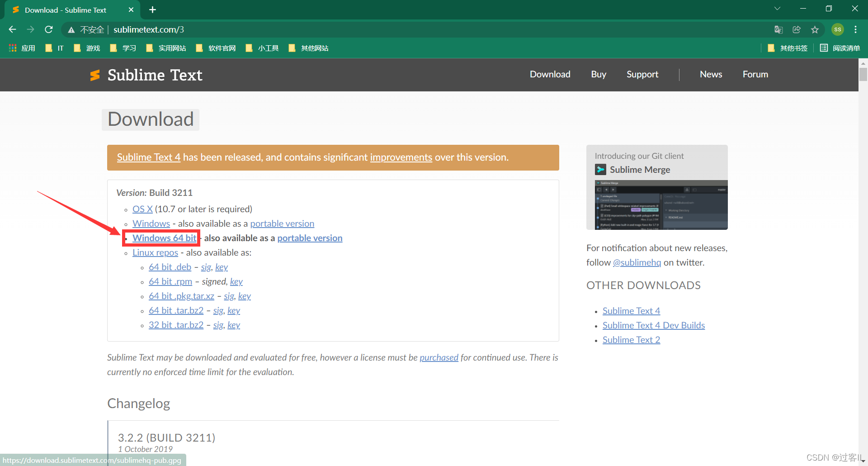Open the 其他网站 bookmarks folder
The width and height of the screenshot is (868, 466).
(x=308, y=48)
